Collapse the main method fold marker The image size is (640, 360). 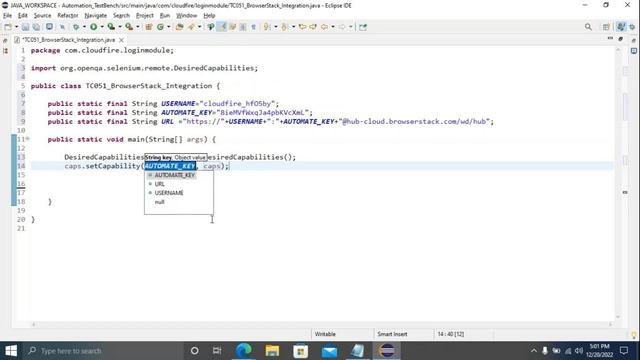pyautogui.click(x=28, y=139)
